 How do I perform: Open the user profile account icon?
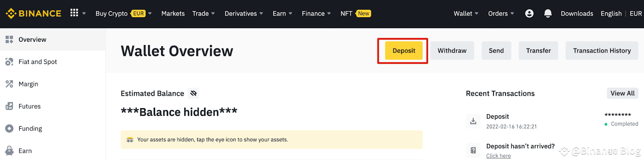point(529,13)
